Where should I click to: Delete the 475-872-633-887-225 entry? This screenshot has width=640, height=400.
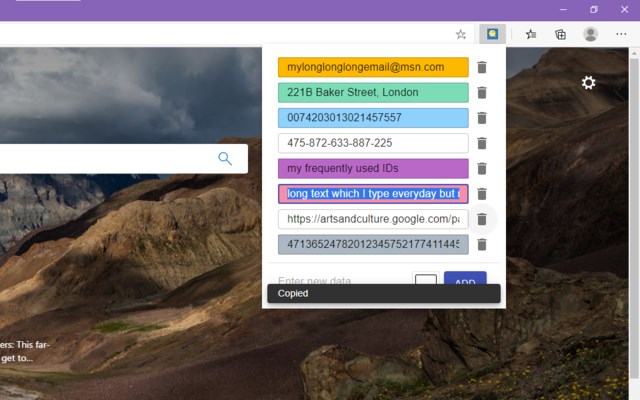(x=482, y=143)
